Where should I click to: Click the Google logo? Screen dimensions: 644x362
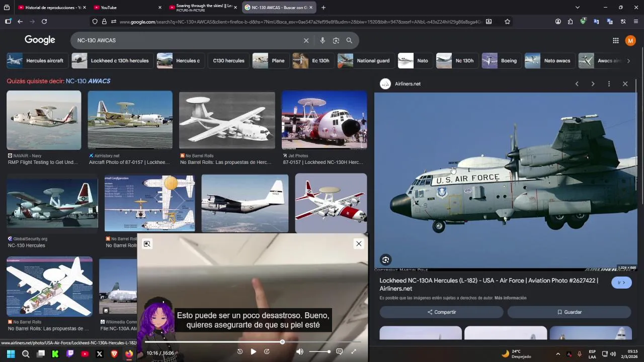pos(40,40)
